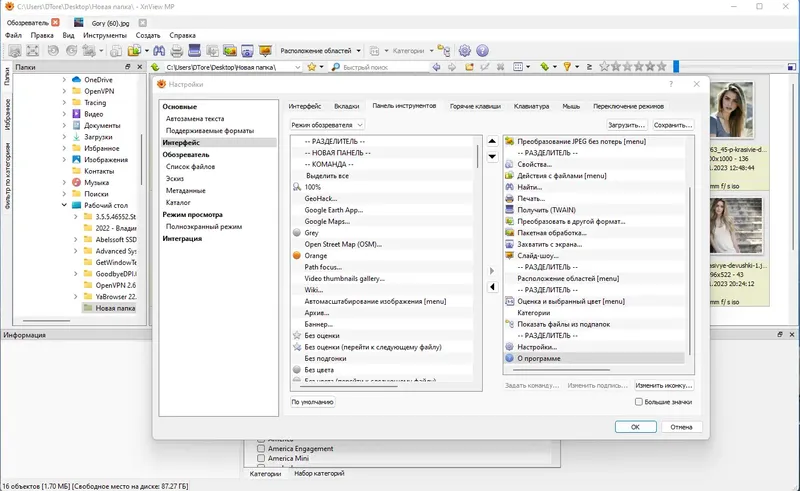This screenshot has width=800, height=491.
Task: Open the Расположение областей dropdown
Action: (x=320, y=50)
